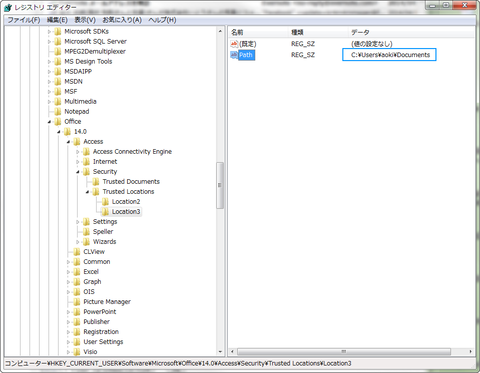Click the tree pane vertical scrollbar thumb

tap(220, 185)
